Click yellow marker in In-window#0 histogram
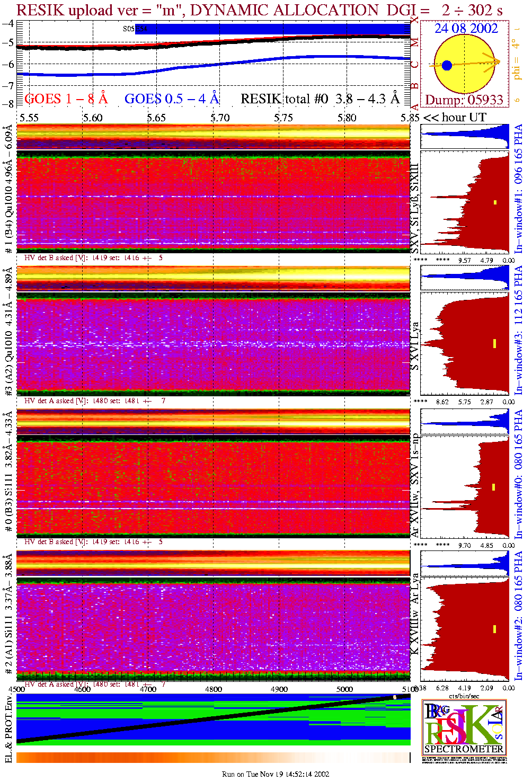532x782 pixels. (494, 487)
